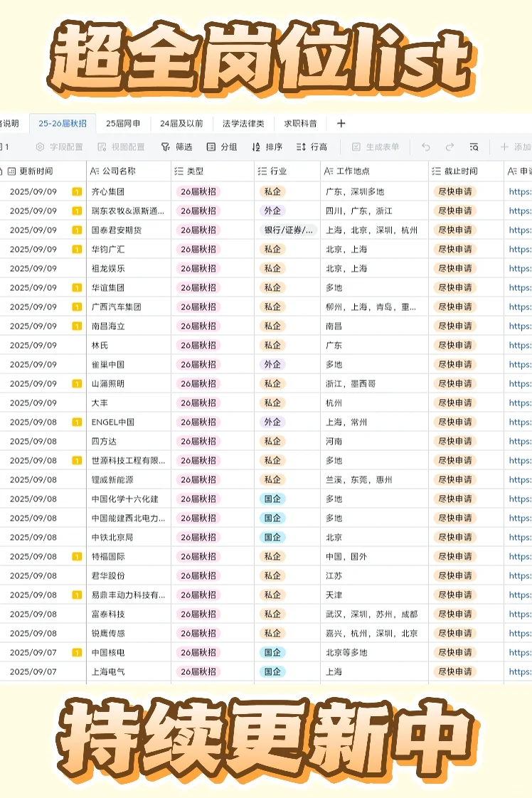532x798 pixels.
Task: Click the 更新时间 column header
Action: click(43, 171)
